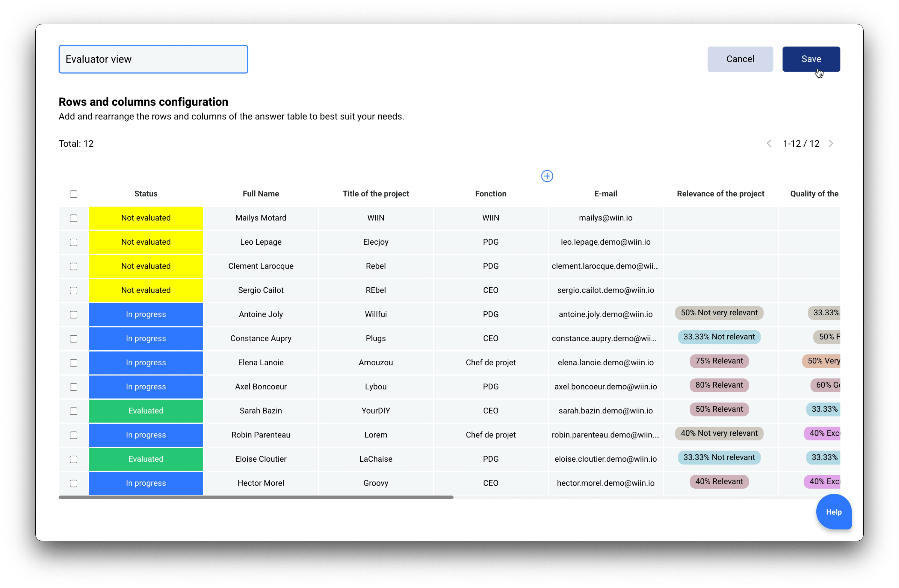This screenshot has height=588, width=899.
Task: Check the row for Antoine Joly
Action: (74, 314)
